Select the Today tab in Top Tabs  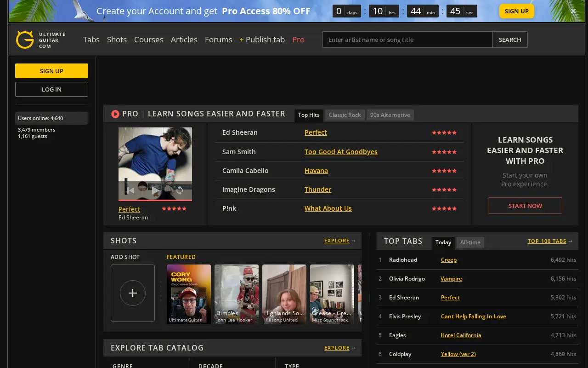[443, 242]
